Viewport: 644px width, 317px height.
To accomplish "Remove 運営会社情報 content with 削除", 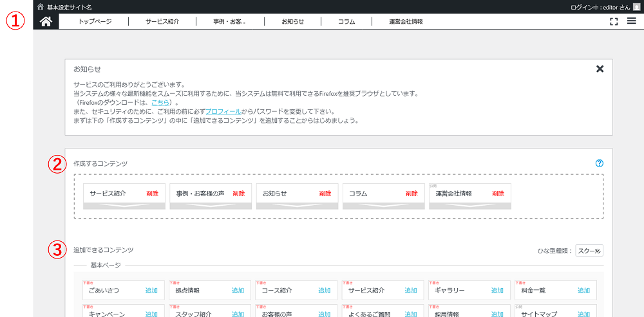I will tap(498, 194).
